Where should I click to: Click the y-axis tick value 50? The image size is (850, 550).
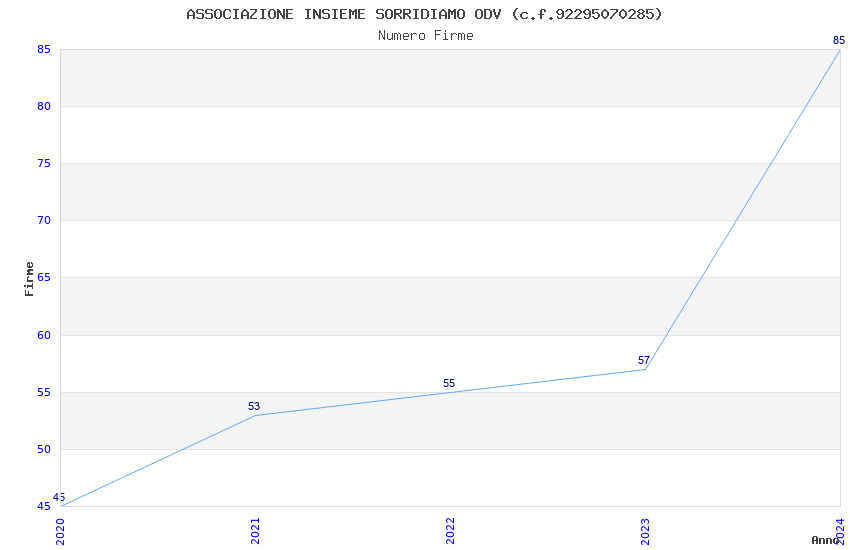44,449
